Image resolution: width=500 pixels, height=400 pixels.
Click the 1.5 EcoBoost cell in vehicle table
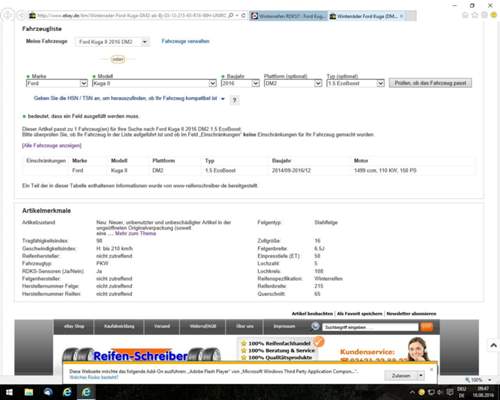point(220,170)
